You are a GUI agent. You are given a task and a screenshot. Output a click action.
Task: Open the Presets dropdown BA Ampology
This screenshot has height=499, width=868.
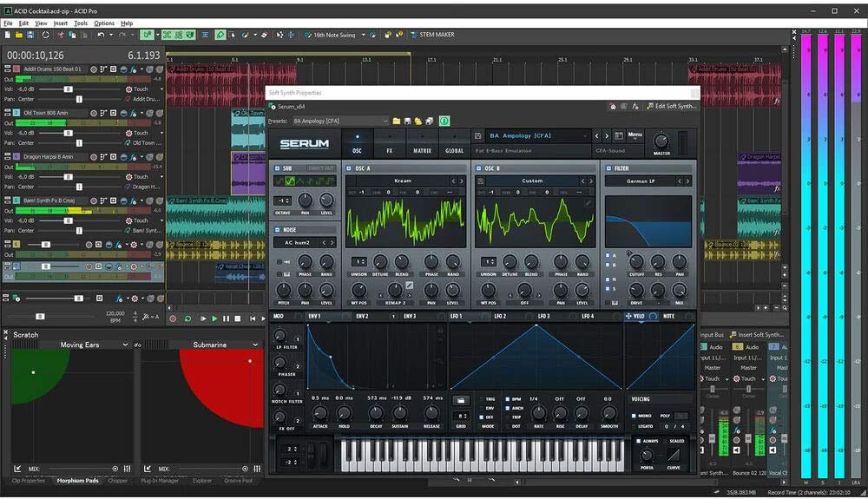click(340, 121)
